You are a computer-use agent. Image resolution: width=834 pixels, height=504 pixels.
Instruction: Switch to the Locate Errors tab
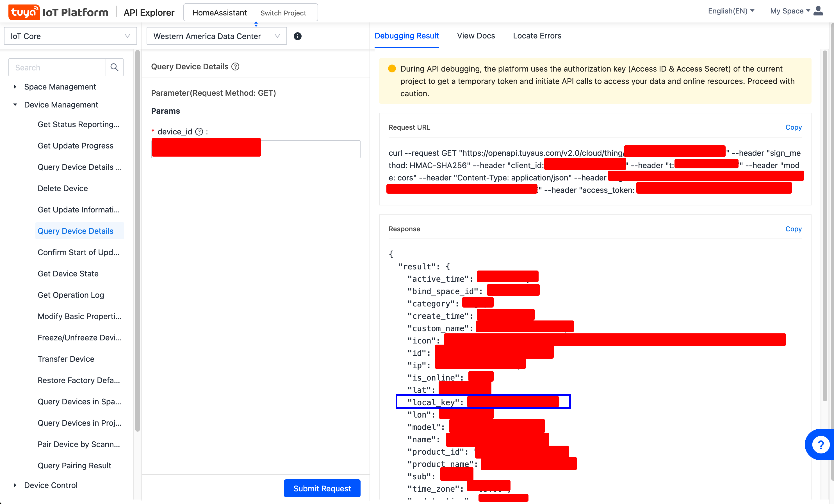click(x=537, y=36)
